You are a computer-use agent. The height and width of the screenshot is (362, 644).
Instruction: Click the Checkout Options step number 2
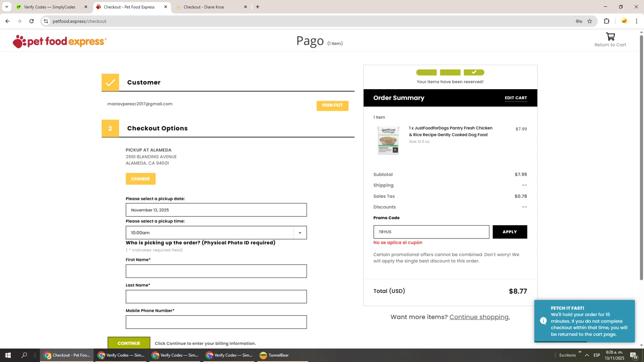click(x=110, y=128)
